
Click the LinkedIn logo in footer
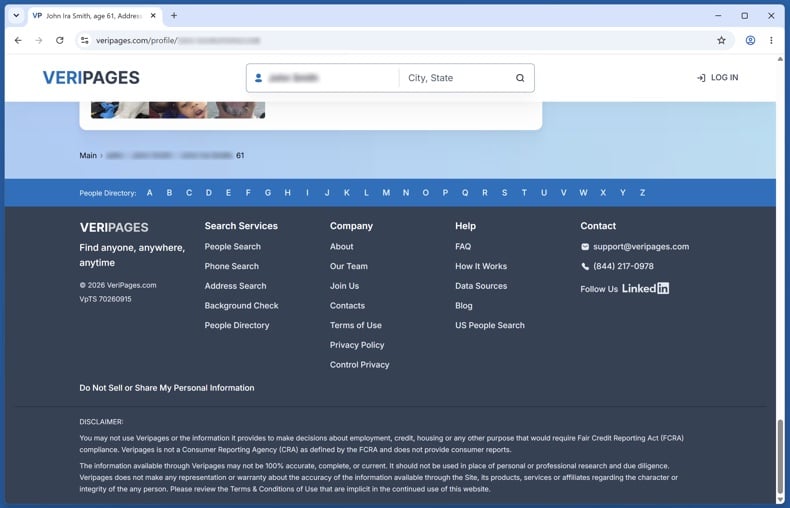pos(645,288)
